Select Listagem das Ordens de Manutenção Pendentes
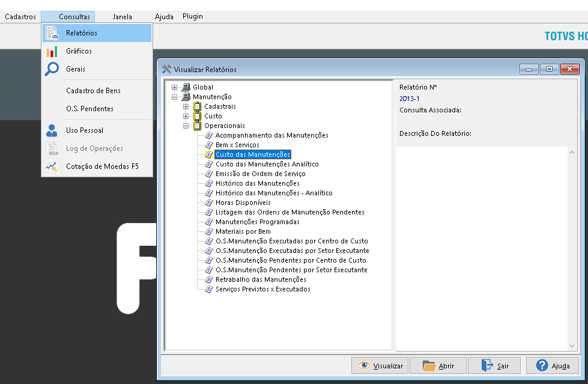The height and width of the screenshot is (384, 588). tap(289, 212)
